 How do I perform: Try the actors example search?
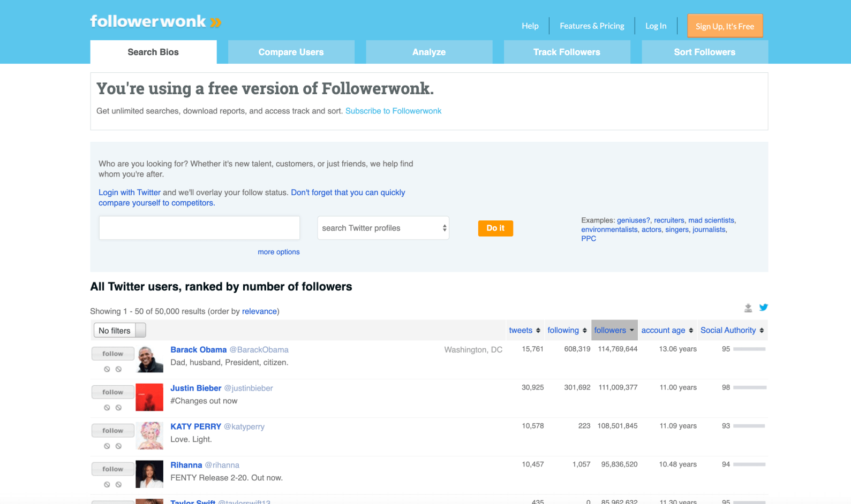coord(651,230)
